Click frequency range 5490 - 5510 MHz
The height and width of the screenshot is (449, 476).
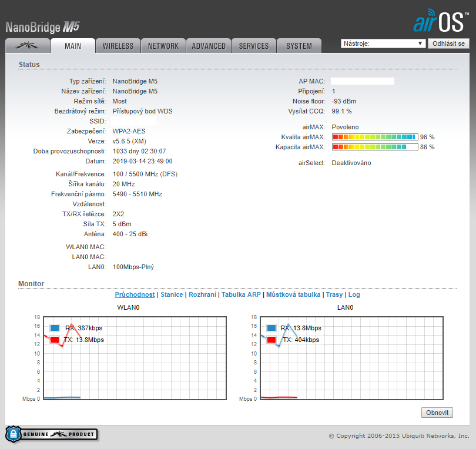tap(137, 194)
